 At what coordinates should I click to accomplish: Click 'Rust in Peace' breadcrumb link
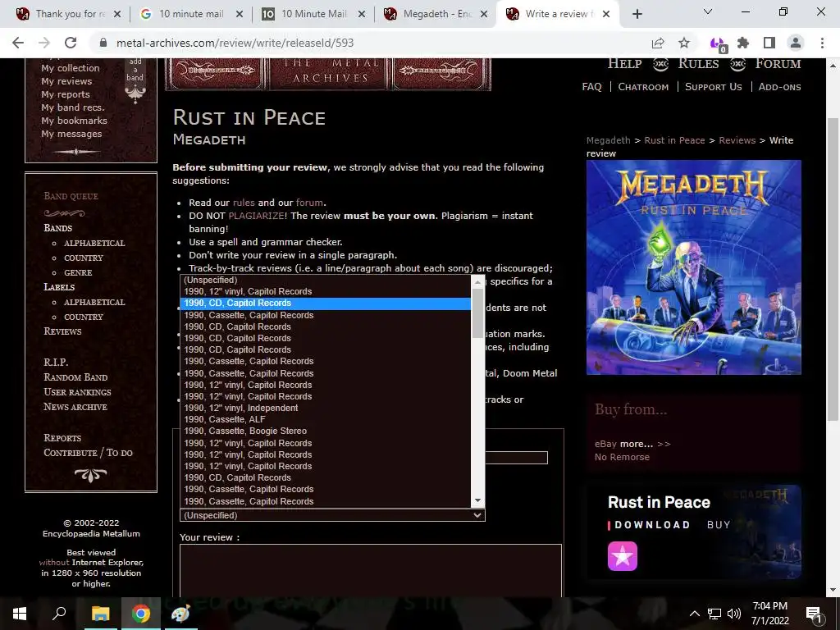(674, 140)
